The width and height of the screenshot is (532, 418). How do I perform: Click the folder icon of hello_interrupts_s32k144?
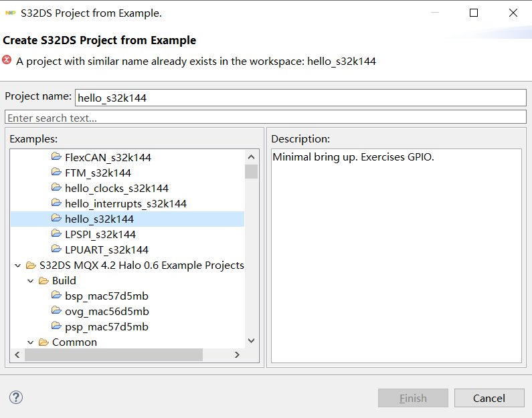(x=56, y=203)
